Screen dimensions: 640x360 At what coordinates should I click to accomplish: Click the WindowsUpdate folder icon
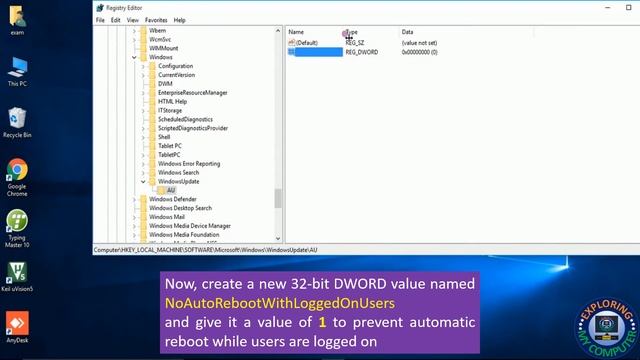tap(152, 182)
